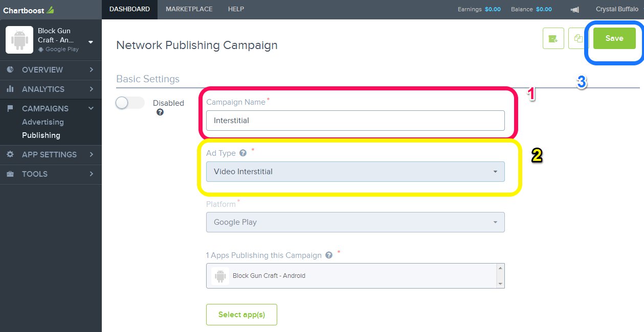The width and height of the screenshot is (644, 332).
Task: Open the app switcher dropdown arrow
Action: tap(91, 42)
